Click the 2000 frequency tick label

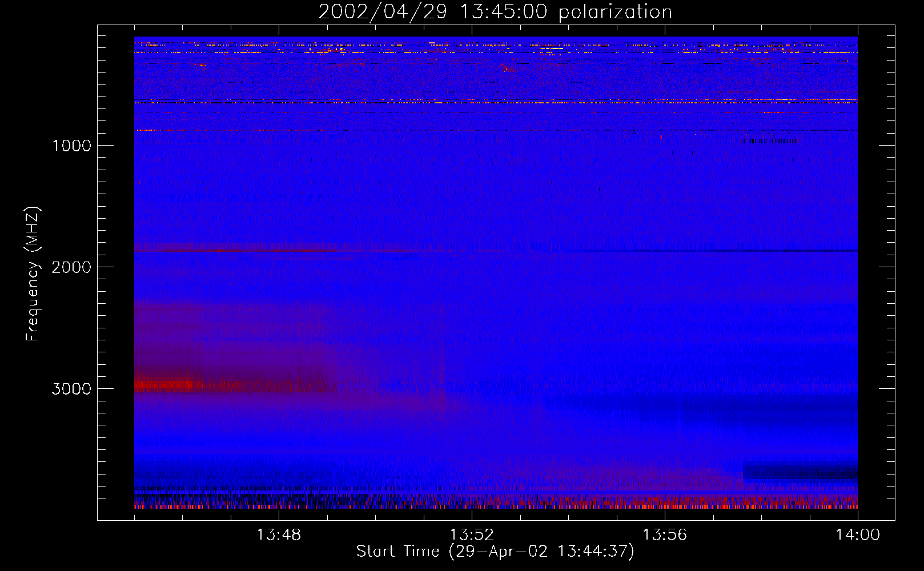(x=71, y=267)
